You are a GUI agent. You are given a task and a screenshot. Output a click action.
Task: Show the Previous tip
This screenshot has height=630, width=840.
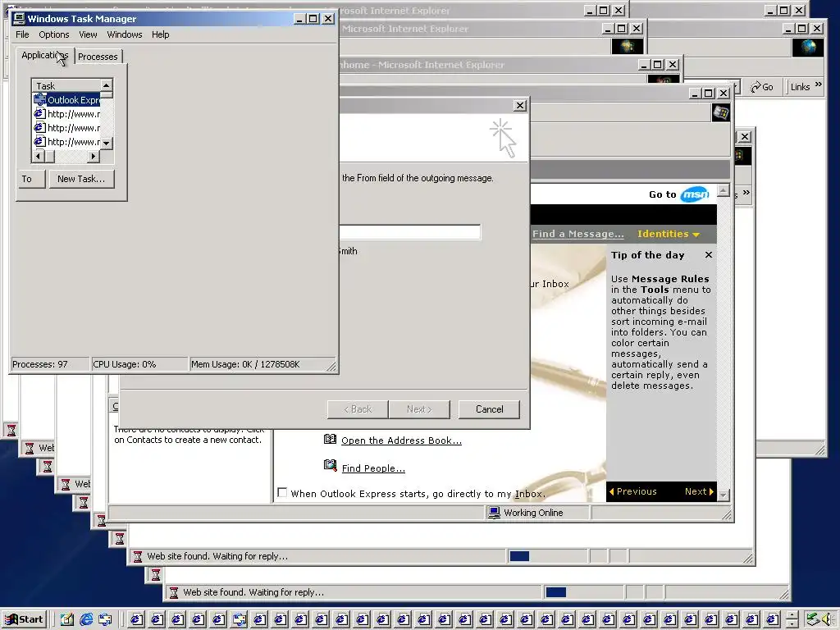[632, 491]
